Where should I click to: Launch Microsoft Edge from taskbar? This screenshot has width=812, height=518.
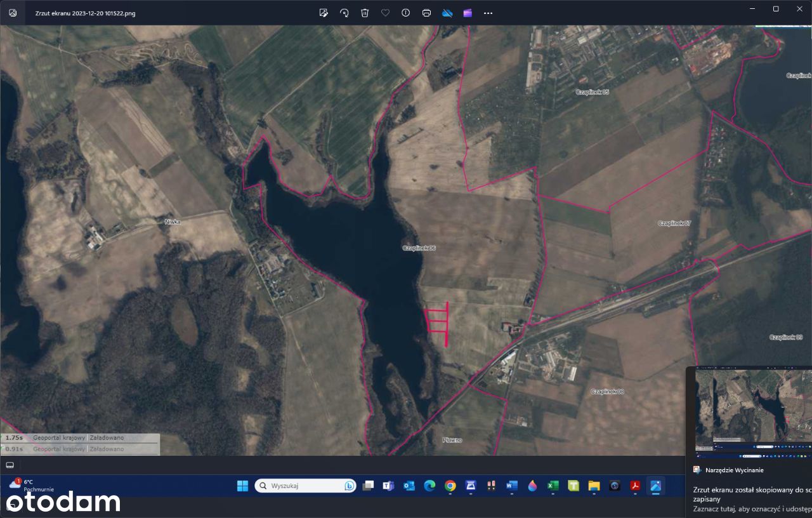click(429, 486)
